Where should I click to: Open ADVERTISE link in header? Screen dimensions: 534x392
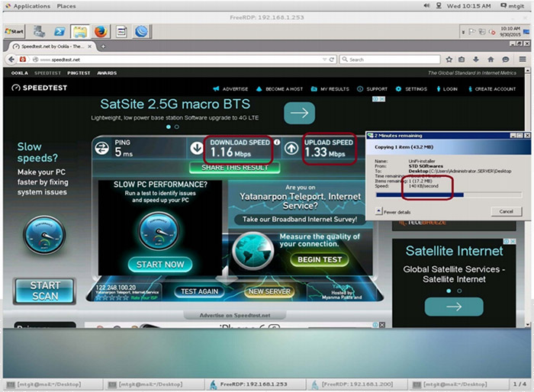230,89
